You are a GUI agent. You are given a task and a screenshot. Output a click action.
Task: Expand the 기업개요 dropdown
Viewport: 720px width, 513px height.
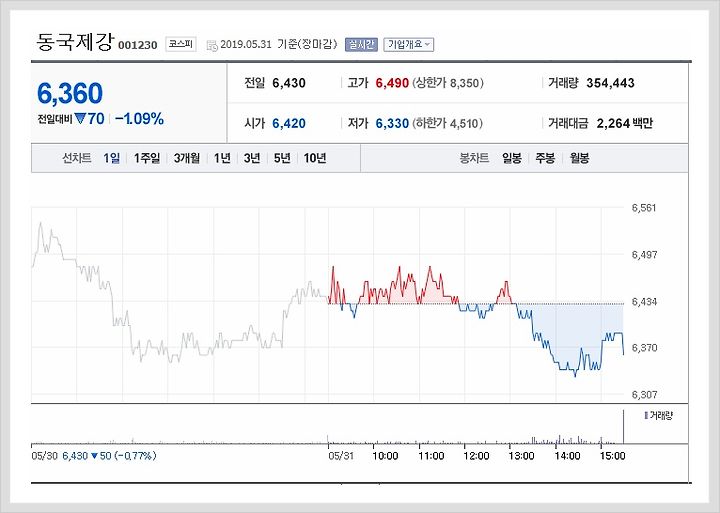408,45
